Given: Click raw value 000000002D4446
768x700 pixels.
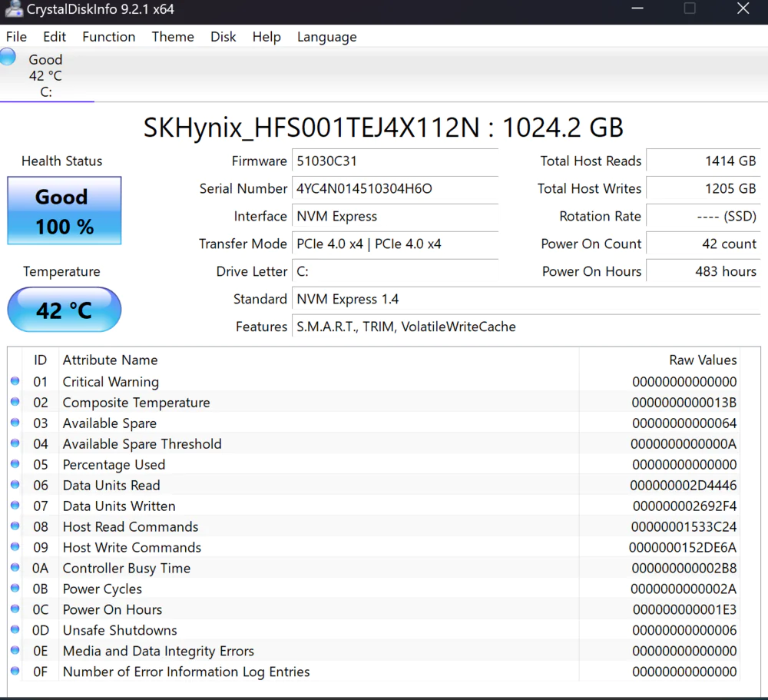Looking at the screenshot, I should 684,486.
